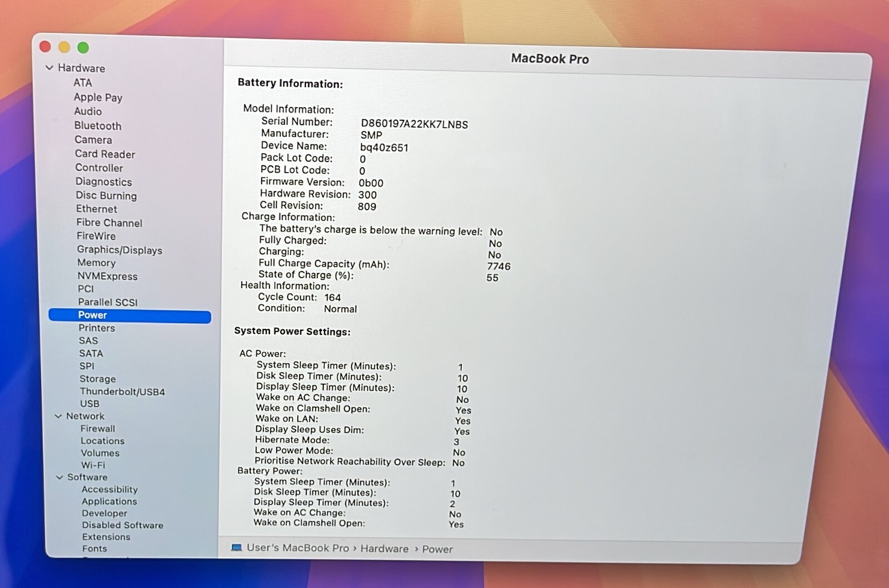Select NVMExpress in the sidebar
The image size is (889, 588).
tap(107, 276)
